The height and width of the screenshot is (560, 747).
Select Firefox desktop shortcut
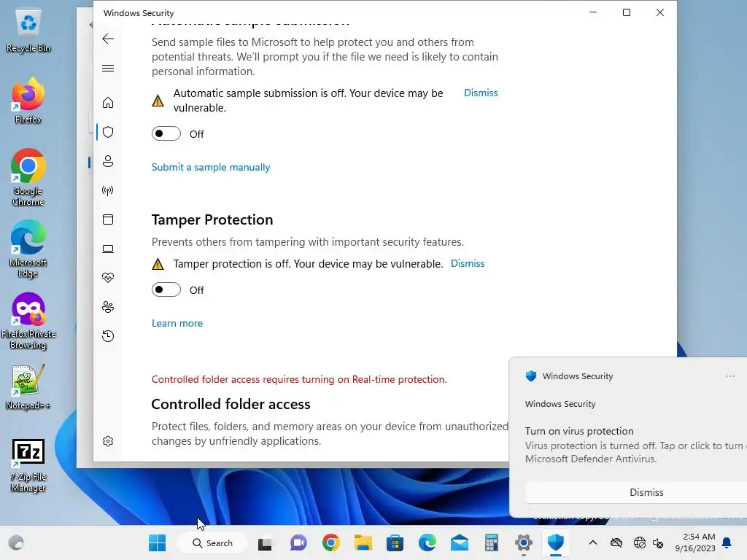coord(28,101)
